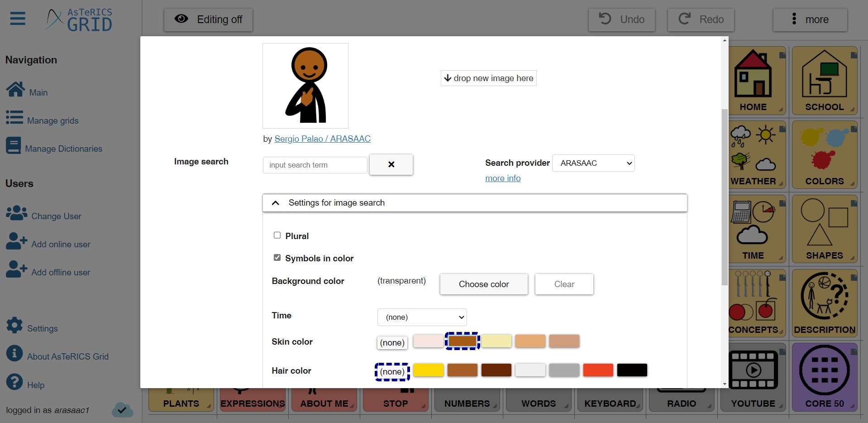868x423 pixels.
Task: Expand the Time dropdown
Action: (x=422, y=317)
